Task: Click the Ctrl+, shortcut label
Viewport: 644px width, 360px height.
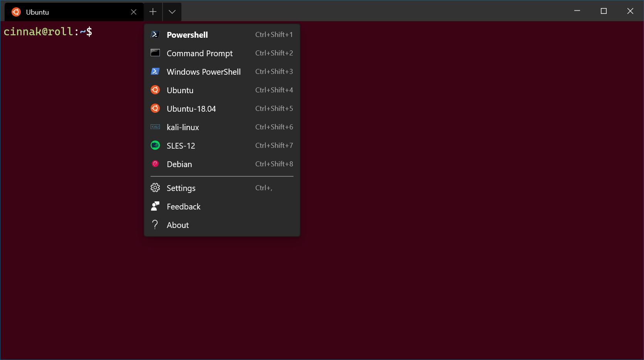Action: (x=264, y=188)
